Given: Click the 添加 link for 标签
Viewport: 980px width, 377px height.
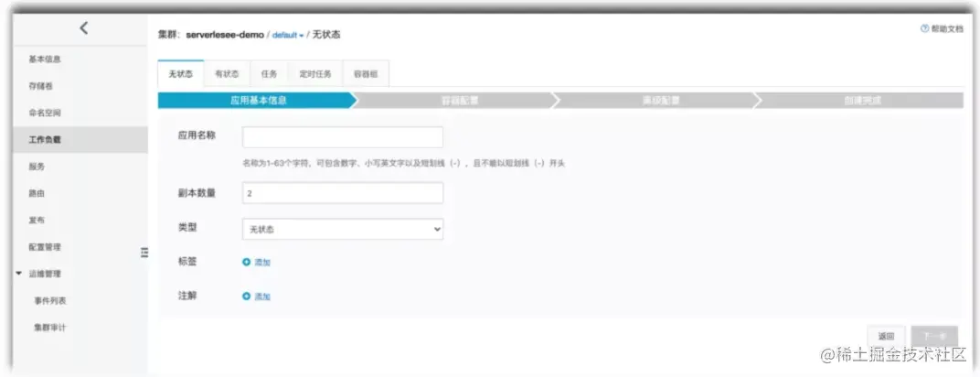Looking at the screenshot, I should pos(262,263).
